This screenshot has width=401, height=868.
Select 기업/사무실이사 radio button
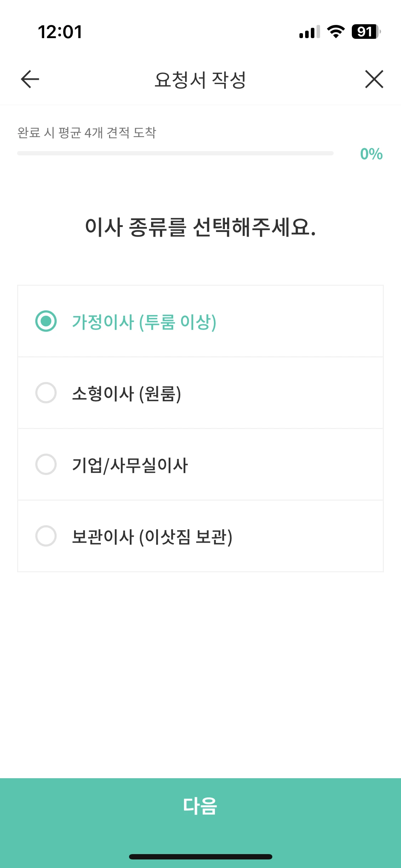[x=46, y=464]
